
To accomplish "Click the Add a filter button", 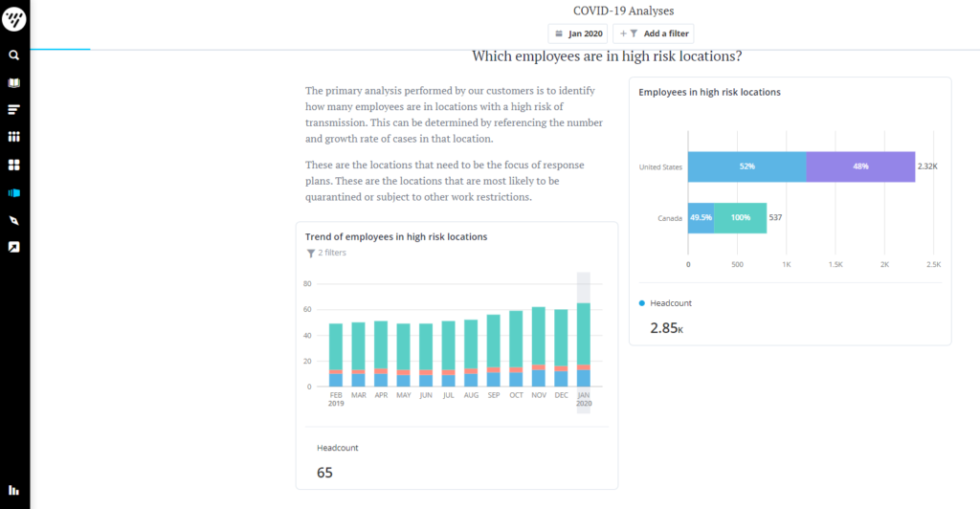I will pyautogui.click(x=654, y=33).
